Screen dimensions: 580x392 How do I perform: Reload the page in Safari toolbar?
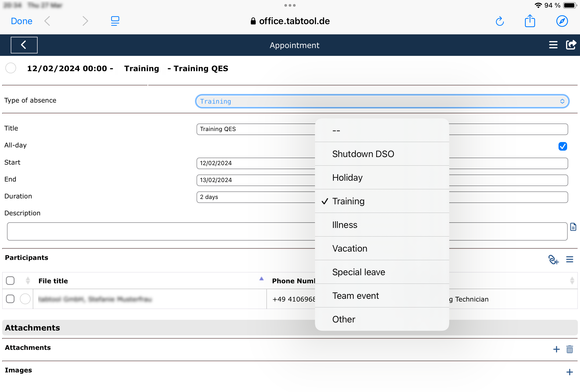point(500,21)
